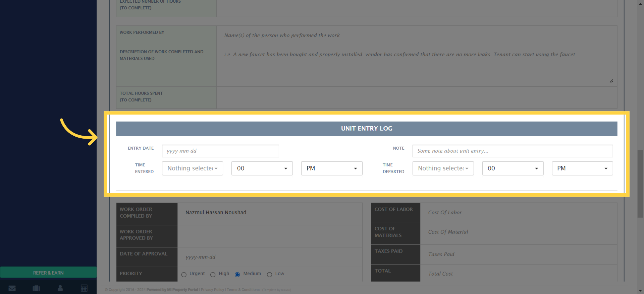Click the page vertical scrollbar thumb
This screenshot has height=294, width=644.
tap(640, 183)
